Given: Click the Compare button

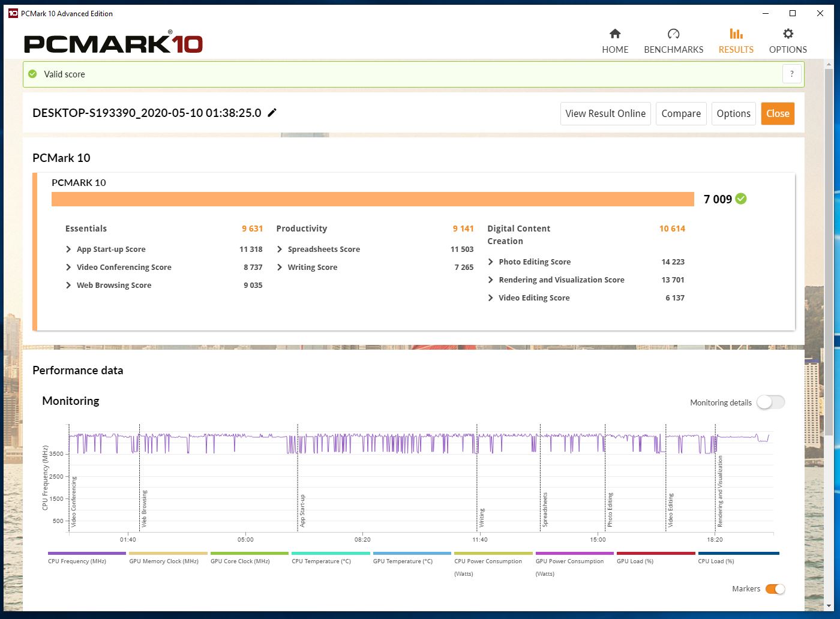Looking at the screenshot, I should (681, 113).
